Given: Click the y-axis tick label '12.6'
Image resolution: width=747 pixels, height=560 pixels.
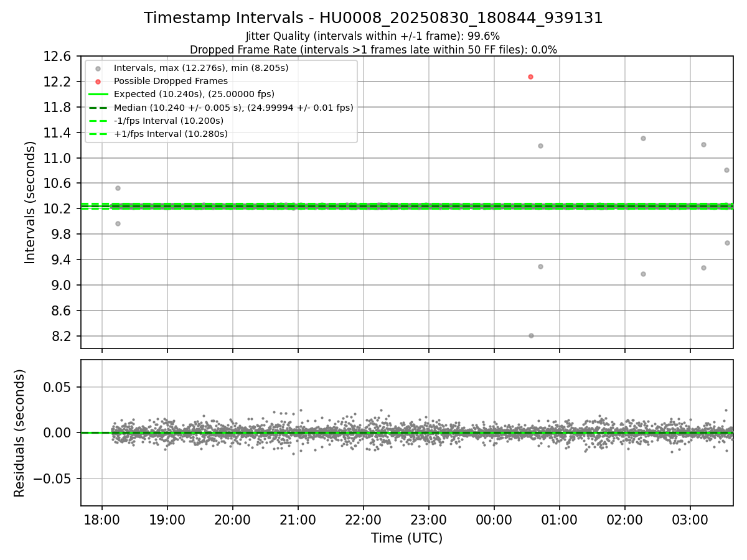Looking at the screenshot, I should [x=59, y=57].
